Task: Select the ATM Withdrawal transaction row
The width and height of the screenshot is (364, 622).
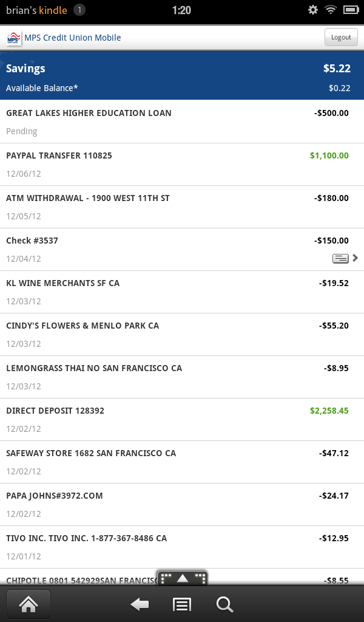Action: click(x=182, y=207)
